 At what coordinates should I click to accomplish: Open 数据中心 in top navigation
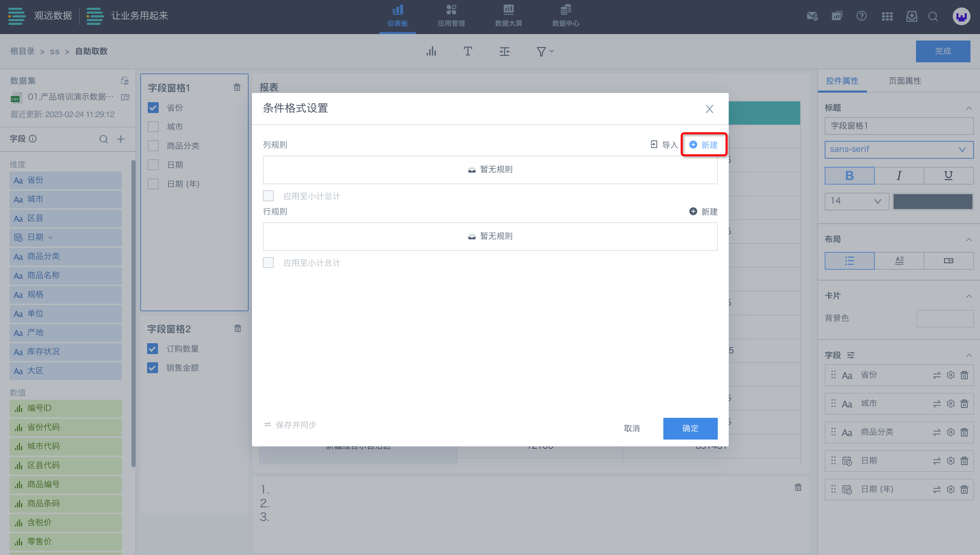[565, 16]
